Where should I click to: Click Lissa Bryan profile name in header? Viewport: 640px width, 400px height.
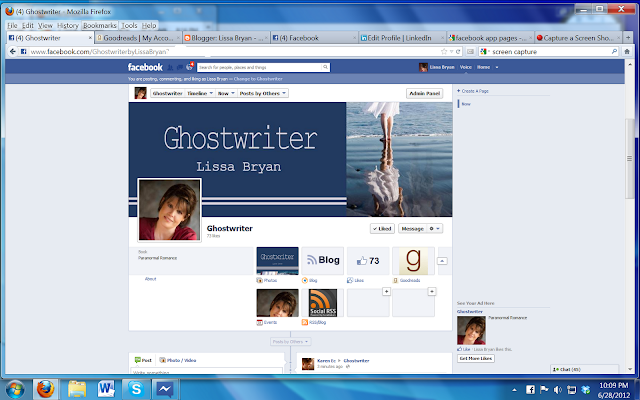pyautogui.click(x=442, y=67)
